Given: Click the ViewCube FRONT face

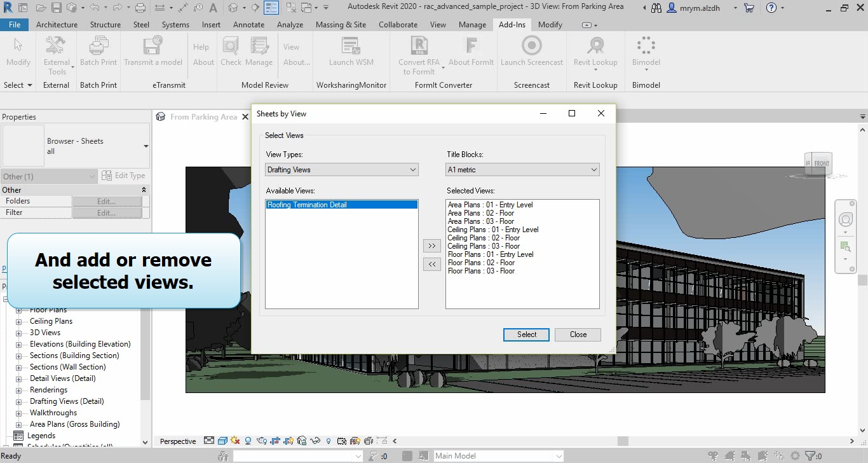Looking at the screenshot, I should [x=821, y=163].
